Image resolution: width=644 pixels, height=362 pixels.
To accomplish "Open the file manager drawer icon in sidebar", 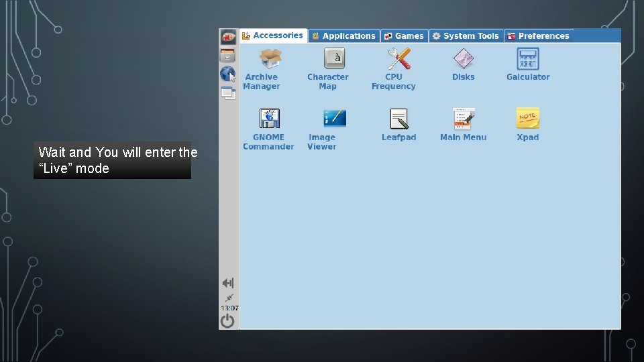I will [x=228, y=56].
